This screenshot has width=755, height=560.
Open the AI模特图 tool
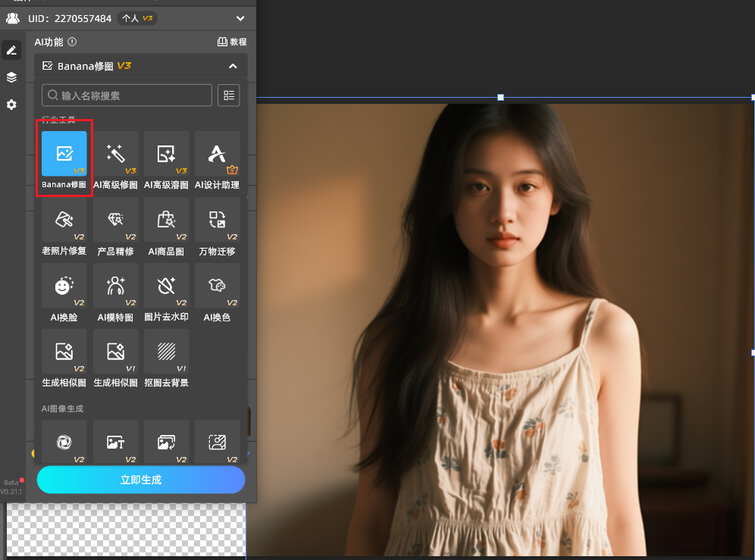point(115,286)
